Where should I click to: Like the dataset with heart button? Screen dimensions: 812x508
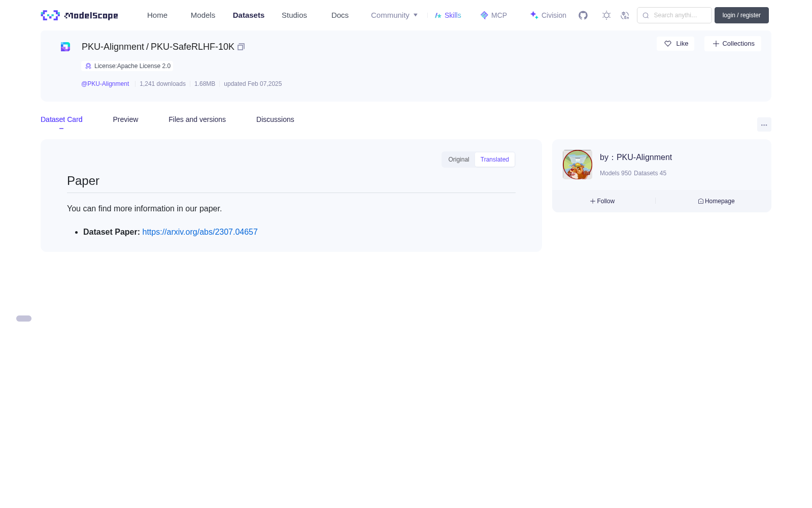point(675,44)
